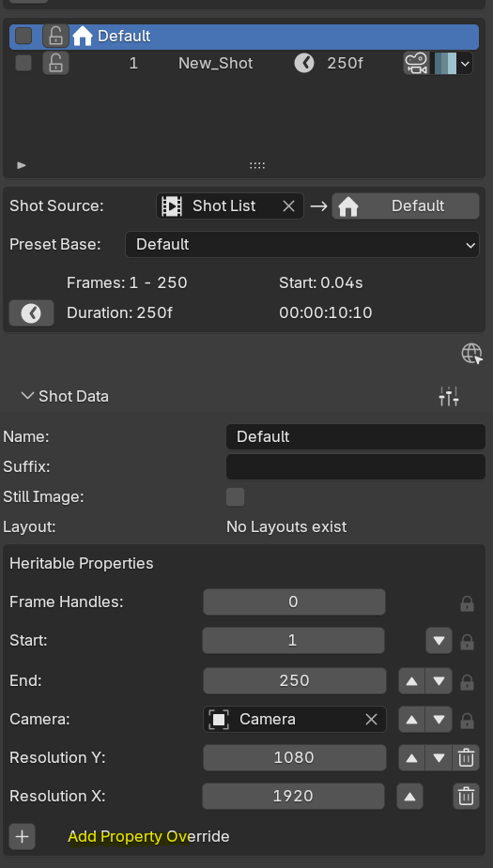The width and height of the screenshot is (493, 868).
Task: Open the Shot Data settings sliders icon
Action: coord(449,396)
